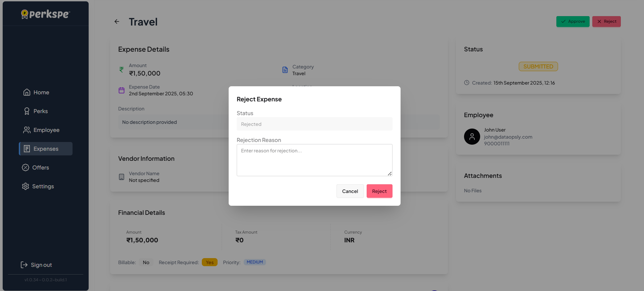The width and height of the screenshot is (644, 291).
Task: Click the back arrow beside Travel
Action: click(117, 21)
